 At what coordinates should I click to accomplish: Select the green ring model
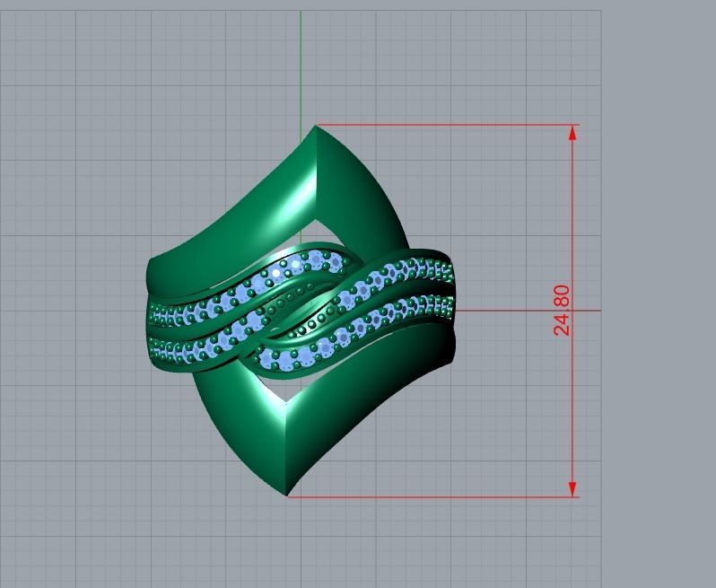(x=301, y=311)
